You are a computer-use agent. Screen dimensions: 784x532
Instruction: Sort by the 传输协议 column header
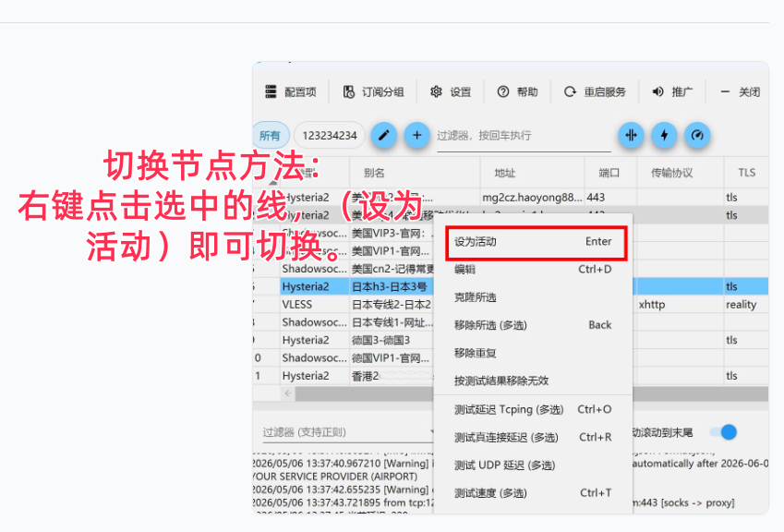[680, 173]
